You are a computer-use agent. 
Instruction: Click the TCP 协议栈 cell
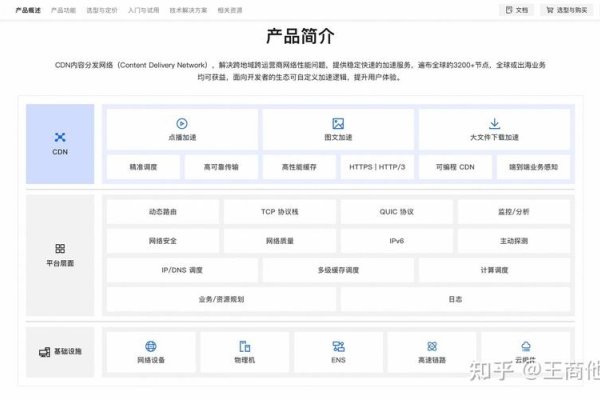coord(280,212)
